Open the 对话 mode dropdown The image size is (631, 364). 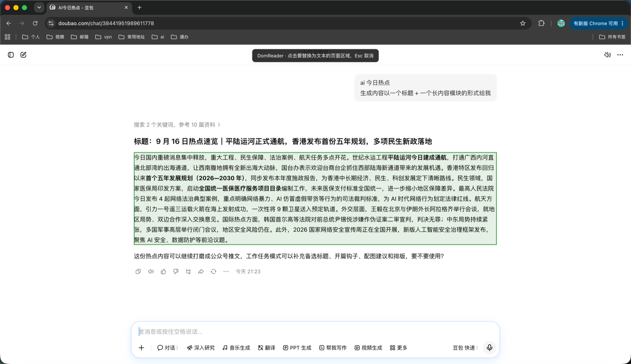168,348
